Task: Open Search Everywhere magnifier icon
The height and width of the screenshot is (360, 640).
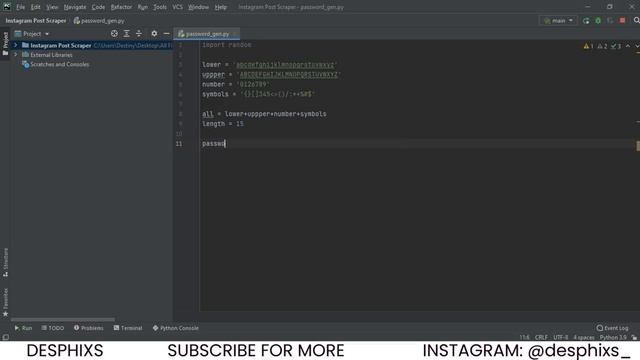Action: (636, 20)
